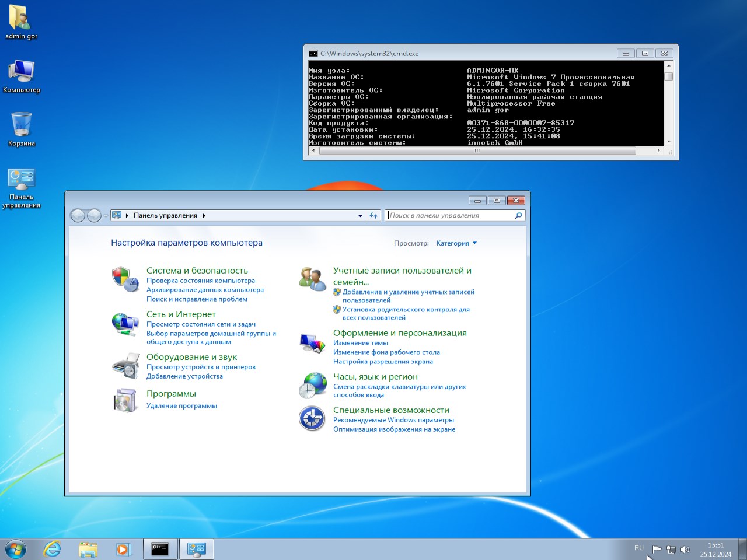Open Windows Explorer from the taskbar
This screenshot has height=560, width=747.
(88, 549)
